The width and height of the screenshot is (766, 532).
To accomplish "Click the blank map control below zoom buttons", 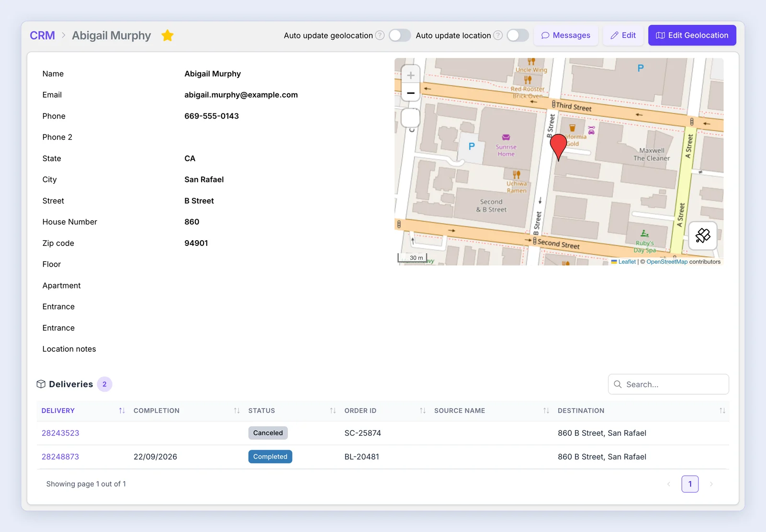I will pyautogui.click(x=410, y=118).
